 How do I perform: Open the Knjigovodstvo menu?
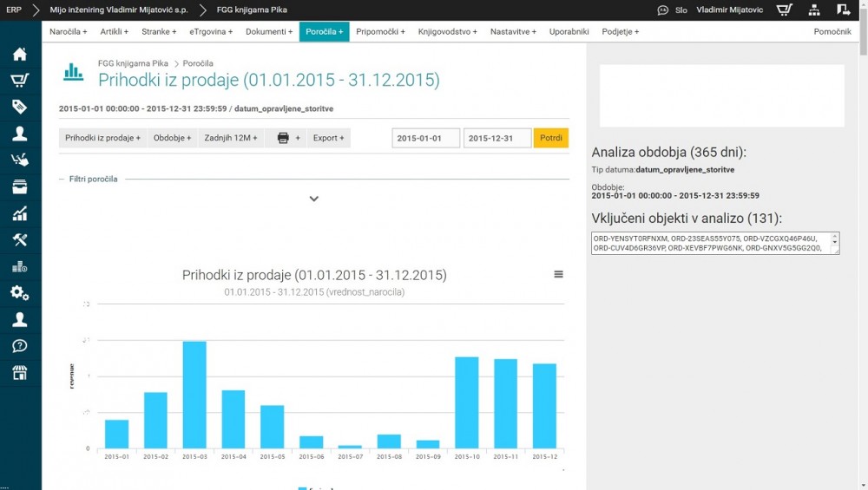(447, 31)
